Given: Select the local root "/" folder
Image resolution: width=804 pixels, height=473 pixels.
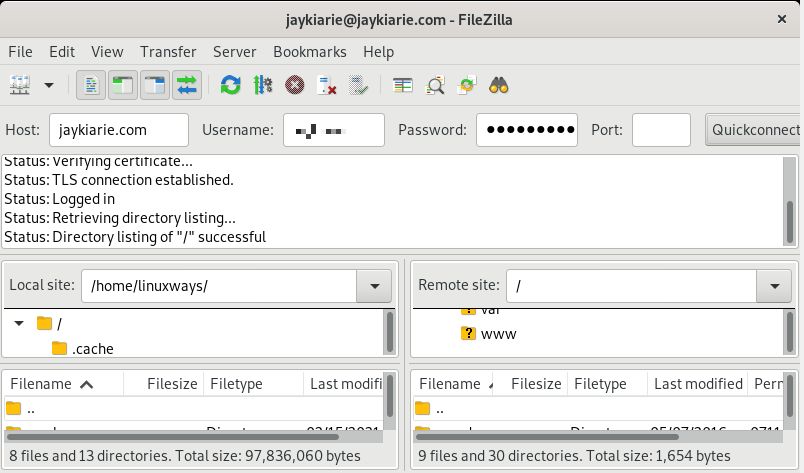Looking at the screenshot, I should (x=50, y=323).
